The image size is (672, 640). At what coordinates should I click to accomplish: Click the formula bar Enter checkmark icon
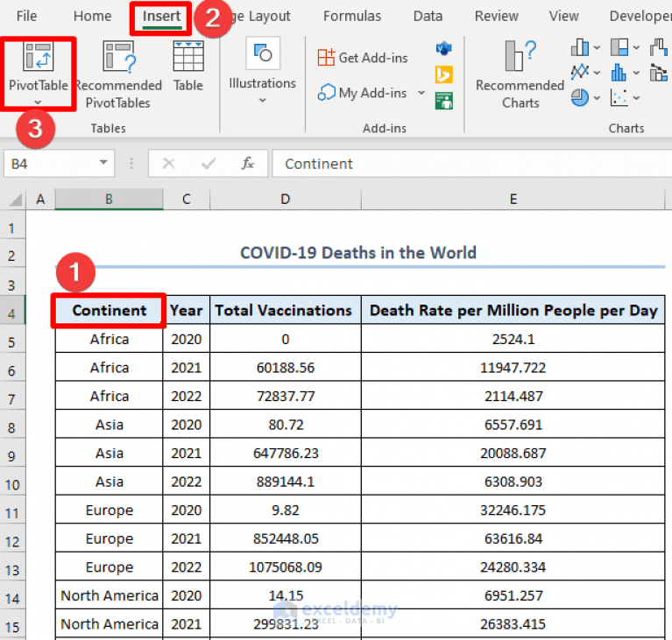(x=209, y=163)
